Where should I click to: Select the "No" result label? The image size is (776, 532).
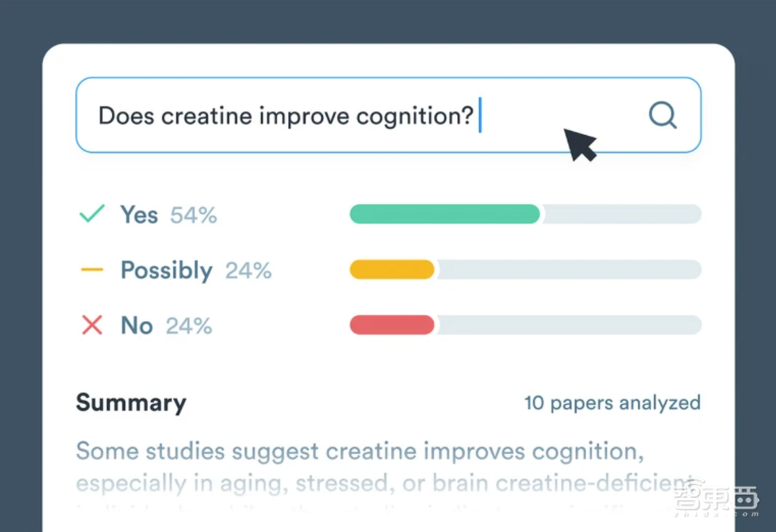tap(137, 325)
